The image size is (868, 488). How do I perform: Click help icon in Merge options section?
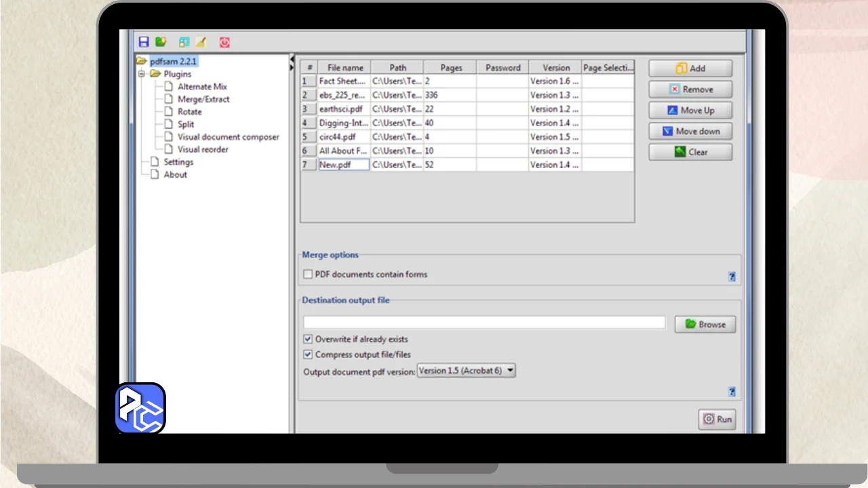[x=732, y=277]
